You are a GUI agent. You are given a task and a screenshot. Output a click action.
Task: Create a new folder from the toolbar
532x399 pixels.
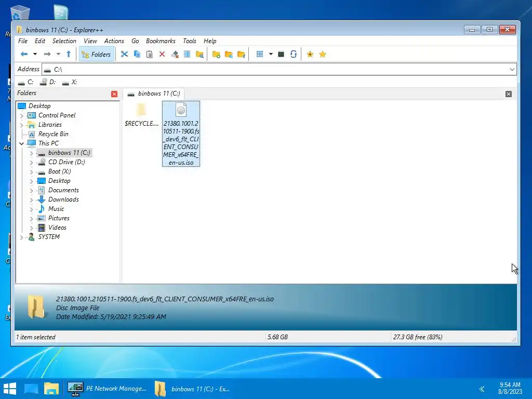click(x=216, y=54)
